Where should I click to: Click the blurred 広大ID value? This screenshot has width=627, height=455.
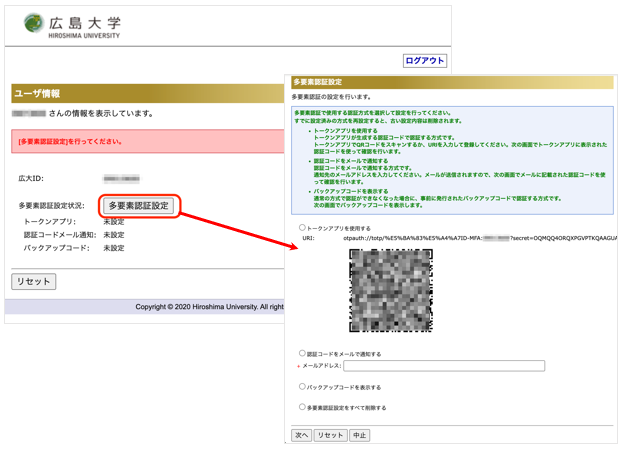click(x=122, y=178)
